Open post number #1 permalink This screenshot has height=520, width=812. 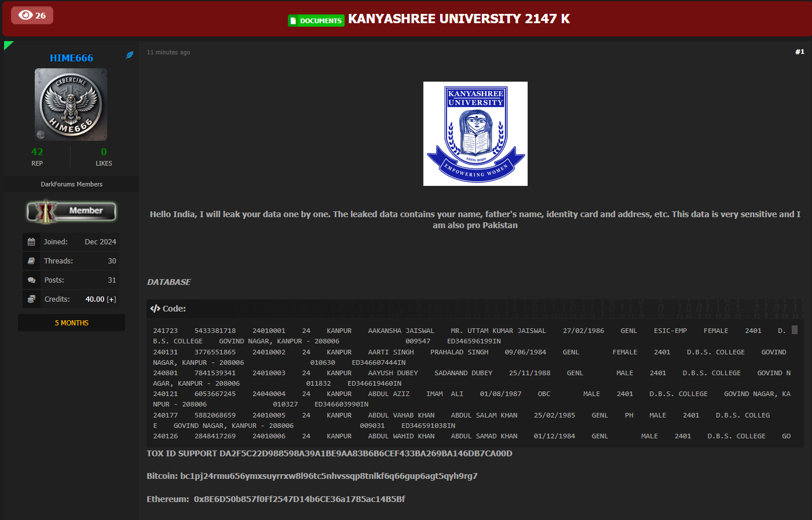(x=799, y=52)
